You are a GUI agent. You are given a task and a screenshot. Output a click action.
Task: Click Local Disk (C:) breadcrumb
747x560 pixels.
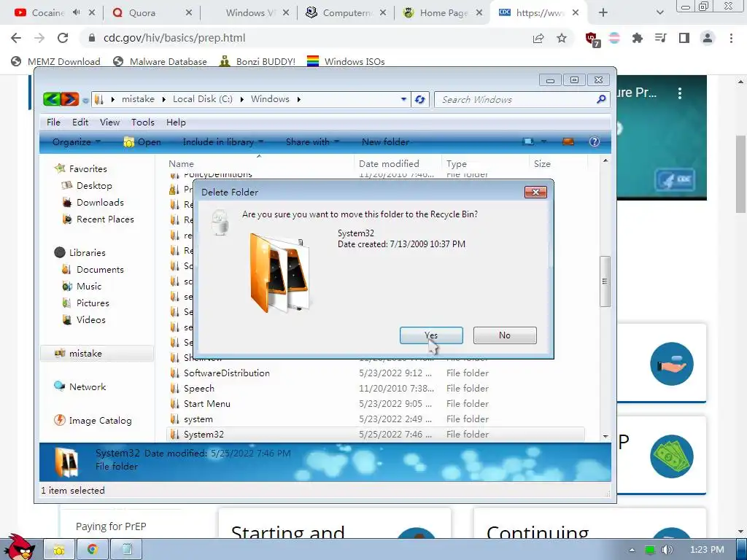pos(203,99)
